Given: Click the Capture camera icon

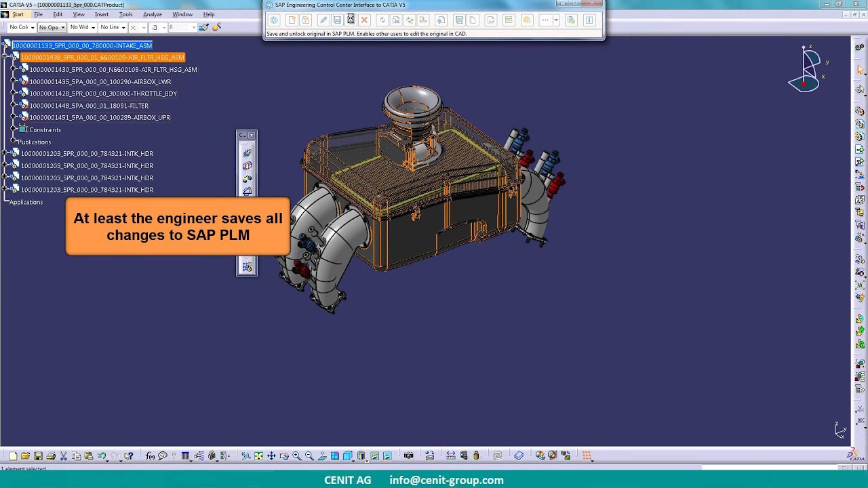Looking at the screenshot, I should [x=408, y=455].
